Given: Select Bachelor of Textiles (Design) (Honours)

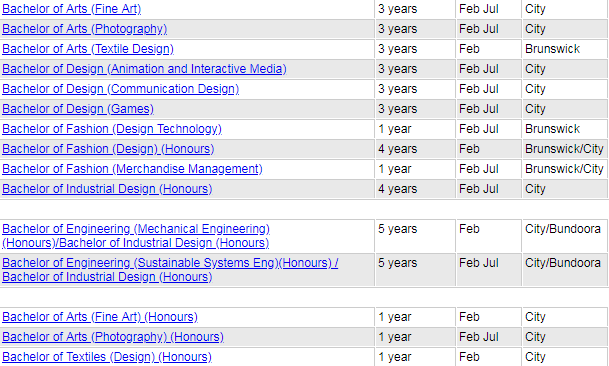Looking at the screenshot, I should pos(107,357).
